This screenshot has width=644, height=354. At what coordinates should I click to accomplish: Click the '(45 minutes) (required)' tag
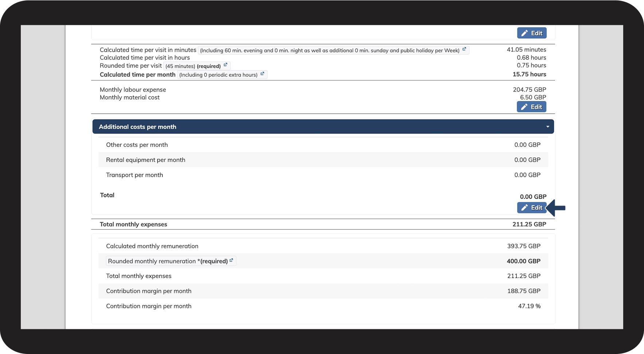(x=193, y=66)
